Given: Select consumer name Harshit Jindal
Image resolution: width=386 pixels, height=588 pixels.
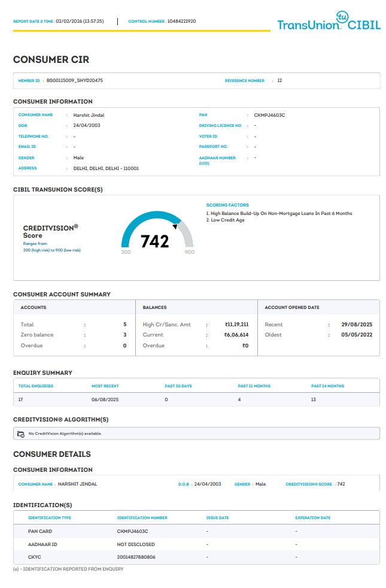Looking at the screenshot, I should pyautogui.click(x=89, y=115).
